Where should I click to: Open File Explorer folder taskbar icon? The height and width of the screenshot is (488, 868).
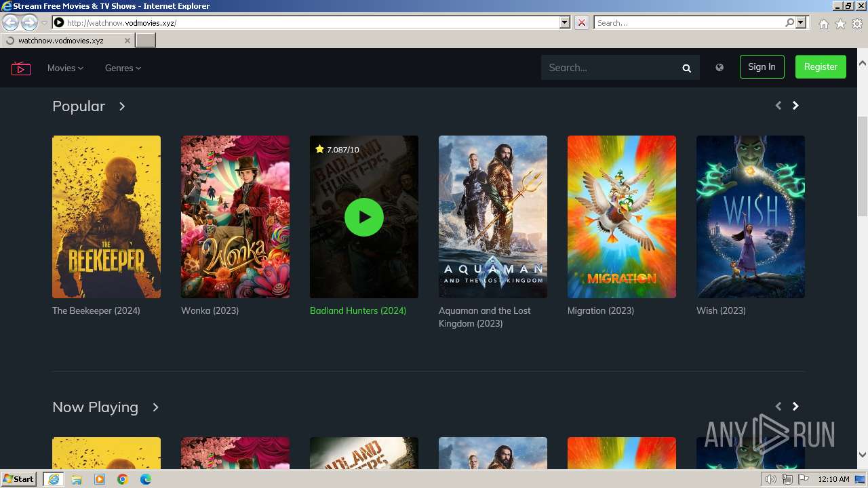77,479
